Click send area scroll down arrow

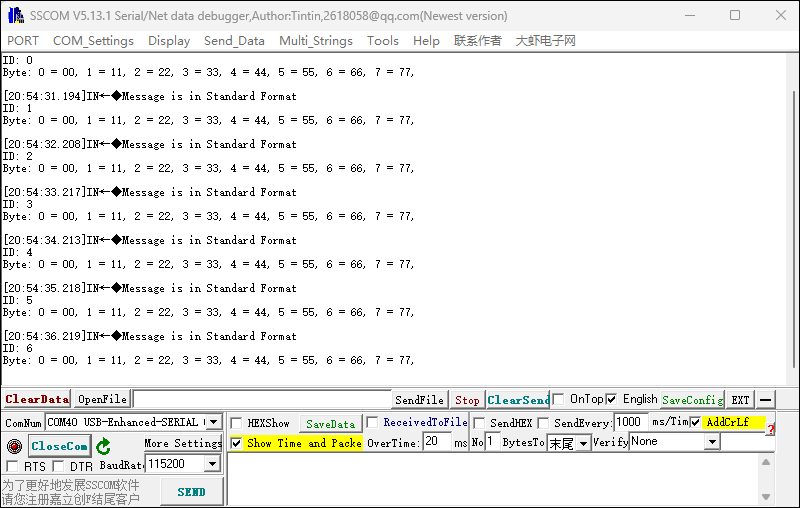[766, 496]
